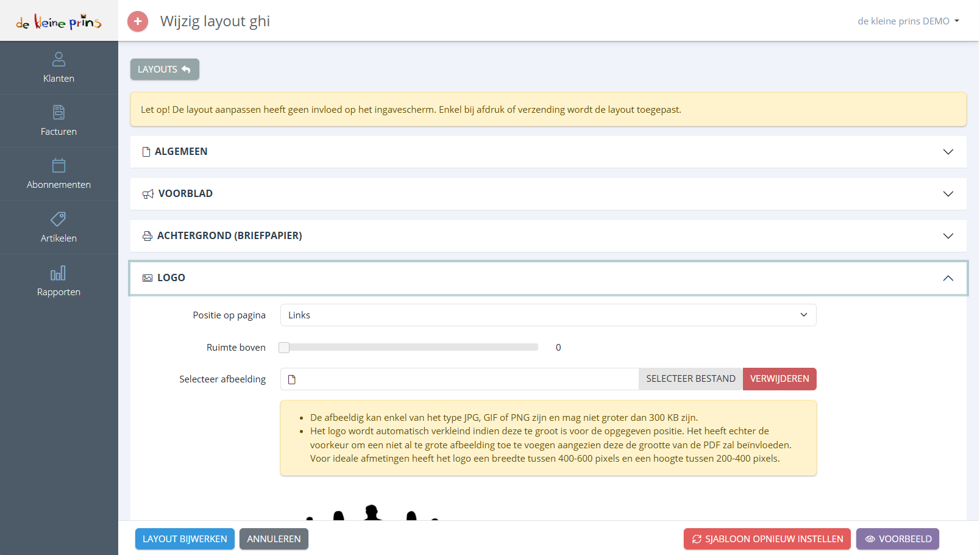
Task: Click SJABLOON OPNIEUW INSTELLEN button
Action: tap(767, 539)
